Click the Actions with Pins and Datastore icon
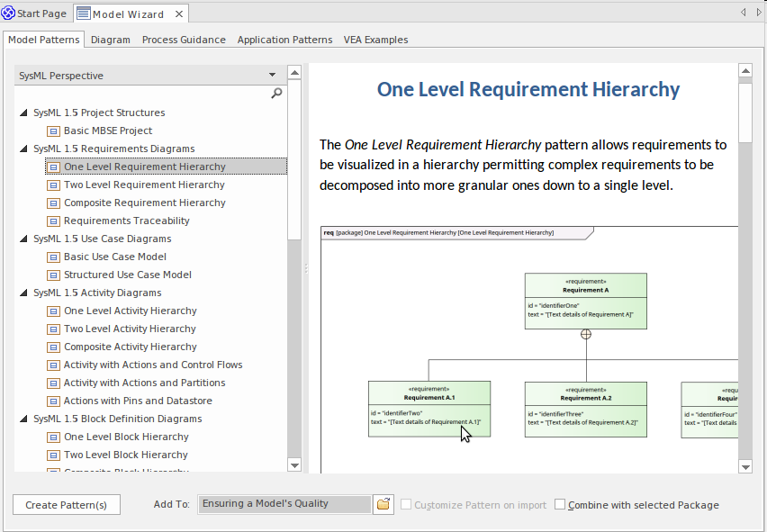Image resolution: width=767 pixels, height=532 pixels. tap(53, 401)
